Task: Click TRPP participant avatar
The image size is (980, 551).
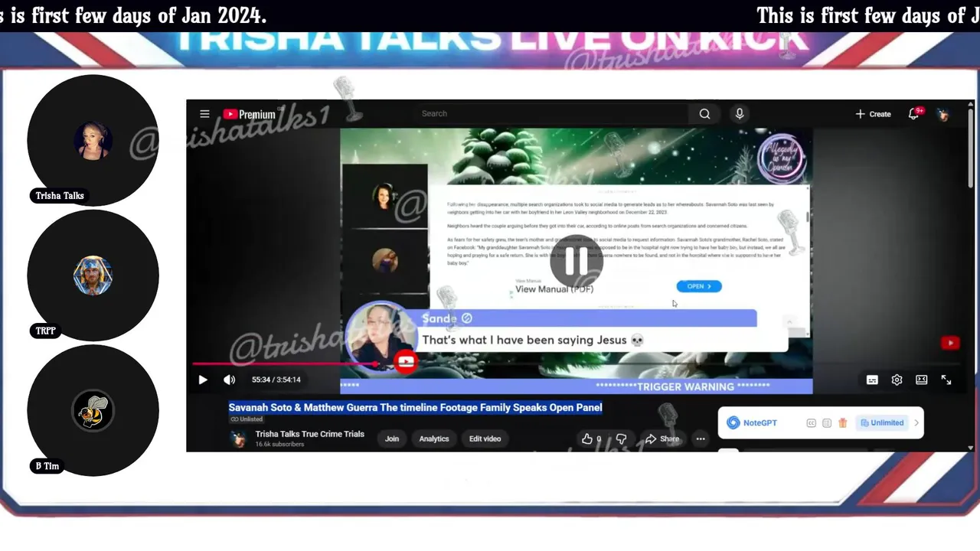Action: pyautogui.click(x=93, y=275)
